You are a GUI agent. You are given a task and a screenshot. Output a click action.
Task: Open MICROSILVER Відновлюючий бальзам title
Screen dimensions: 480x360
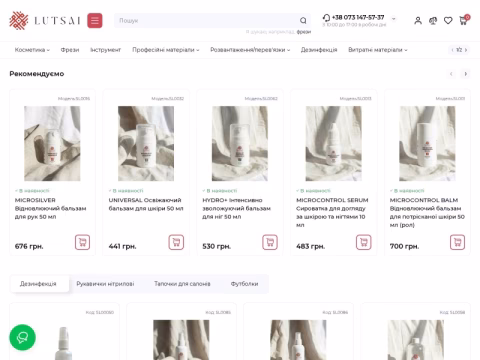[51, 208]
